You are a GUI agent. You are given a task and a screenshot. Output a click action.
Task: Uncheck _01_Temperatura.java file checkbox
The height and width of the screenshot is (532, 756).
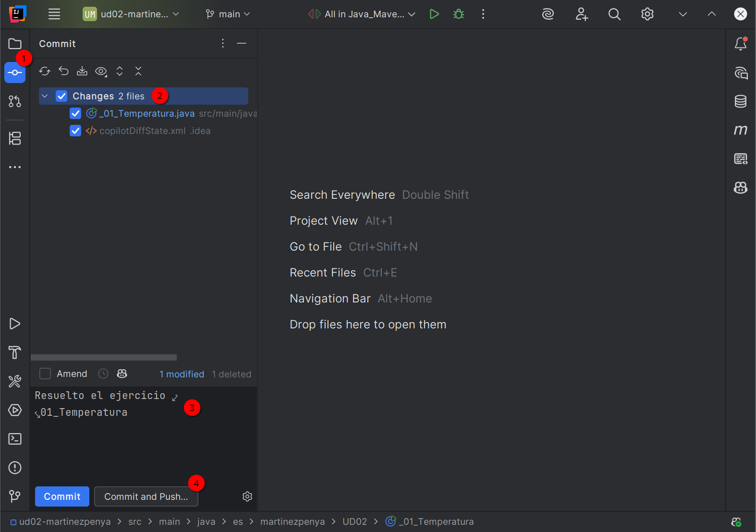[75, 113]
